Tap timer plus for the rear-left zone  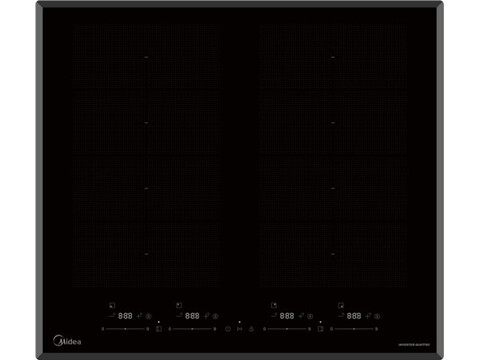coord(206,316)
